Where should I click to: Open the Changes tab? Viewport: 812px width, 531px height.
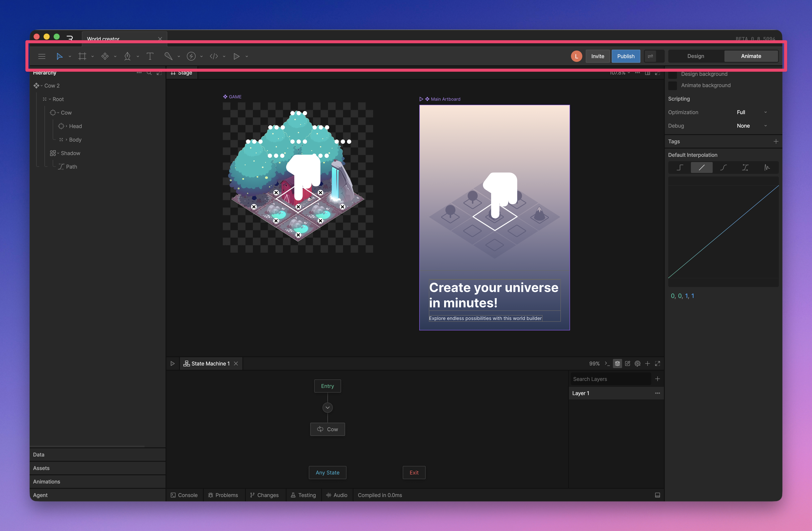(264, 495)
